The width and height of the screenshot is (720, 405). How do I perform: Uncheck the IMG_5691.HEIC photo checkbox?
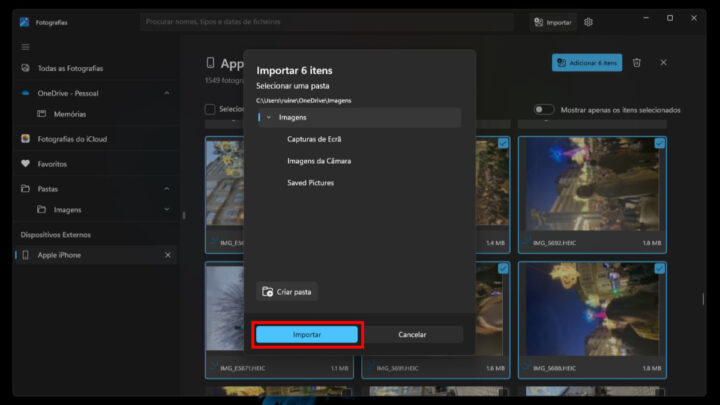[x=503, y=269]
